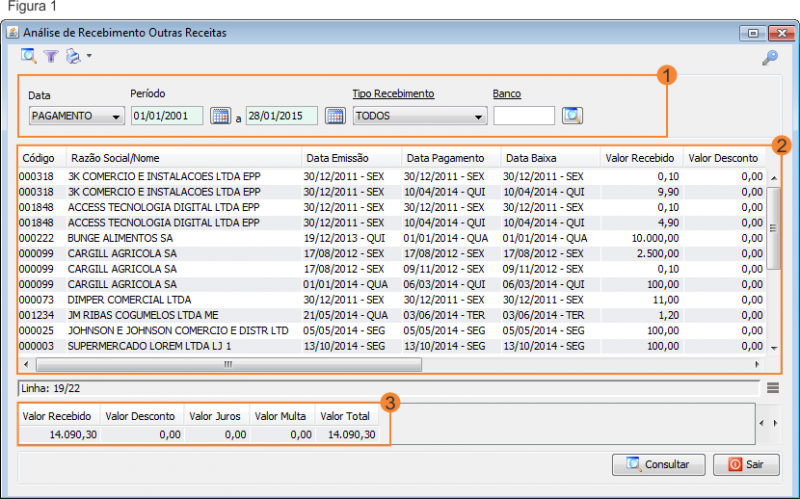Screen dimensions: 800x499
Task: Click the vertical scrollbar up arrow
Action: [x=774, y=178]
